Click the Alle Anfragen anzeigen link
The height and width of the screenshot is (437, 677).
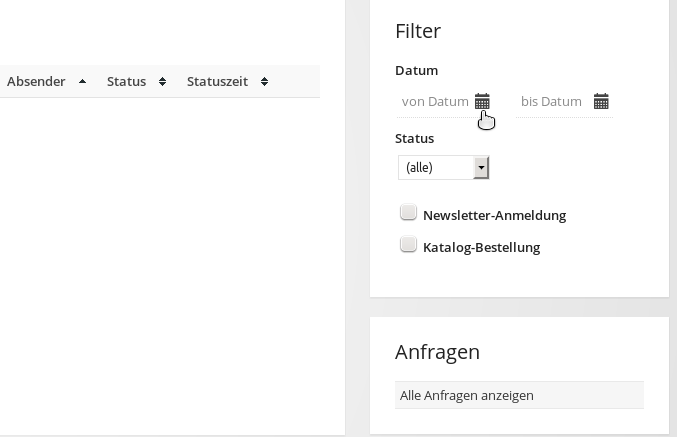coord(466,395)
